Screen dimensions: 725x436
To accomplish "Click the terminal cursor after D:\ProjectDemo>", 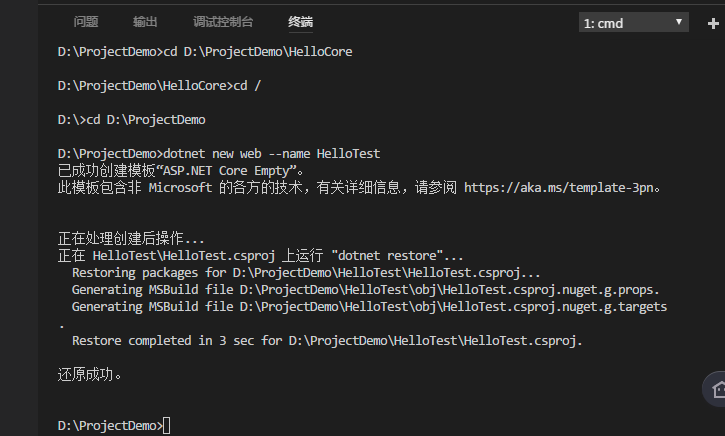I will pos(167,426).
